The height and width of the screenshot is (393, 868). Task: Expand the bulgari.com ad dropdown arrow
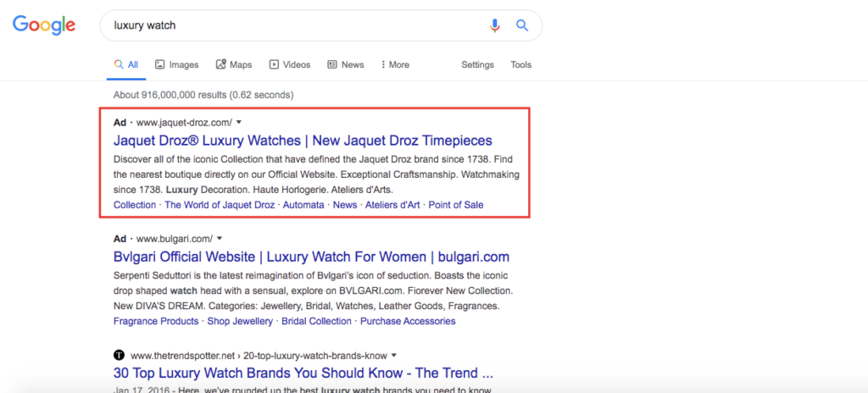click(x=220, y=239)
